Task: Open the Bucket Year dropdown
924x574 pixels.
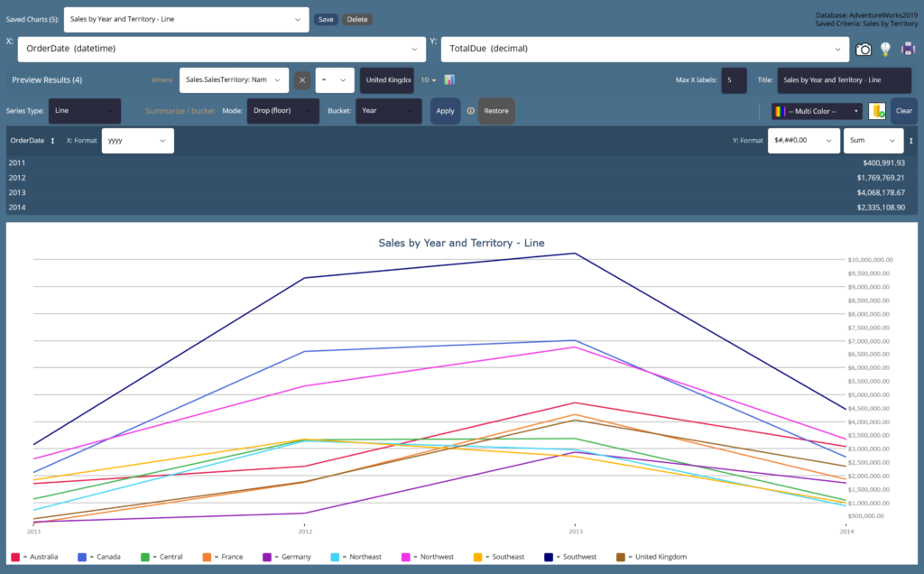Action: click(x=388, y=111)
